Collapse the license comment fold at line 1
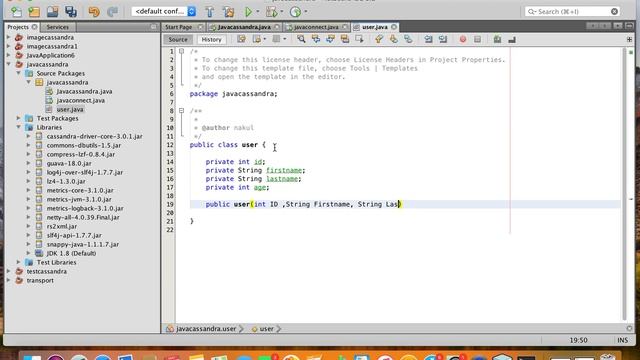The height and width of the screenshot is (360, 640). (x=182, y=51)
